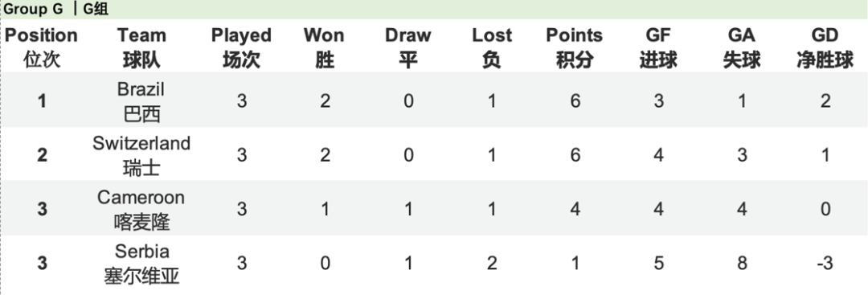Select the Serbia team cell
The width and height of the screenshot is (868, 295).
coord(141,264)
